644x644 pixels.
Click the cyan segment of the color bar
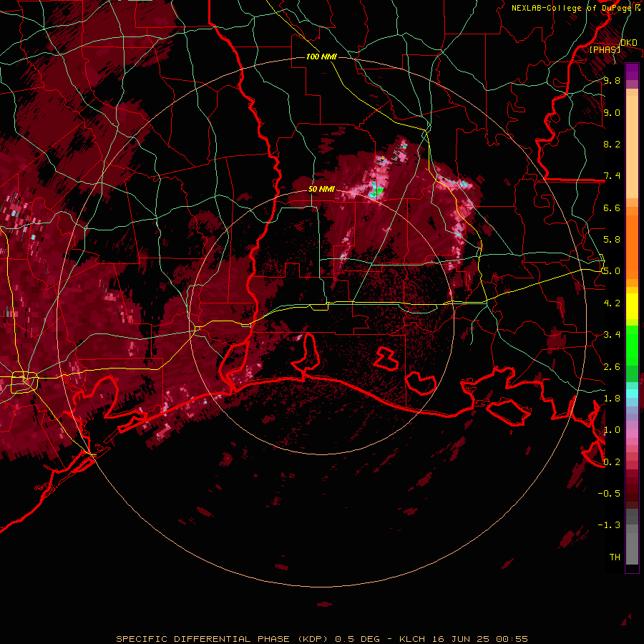click(632, 394)
